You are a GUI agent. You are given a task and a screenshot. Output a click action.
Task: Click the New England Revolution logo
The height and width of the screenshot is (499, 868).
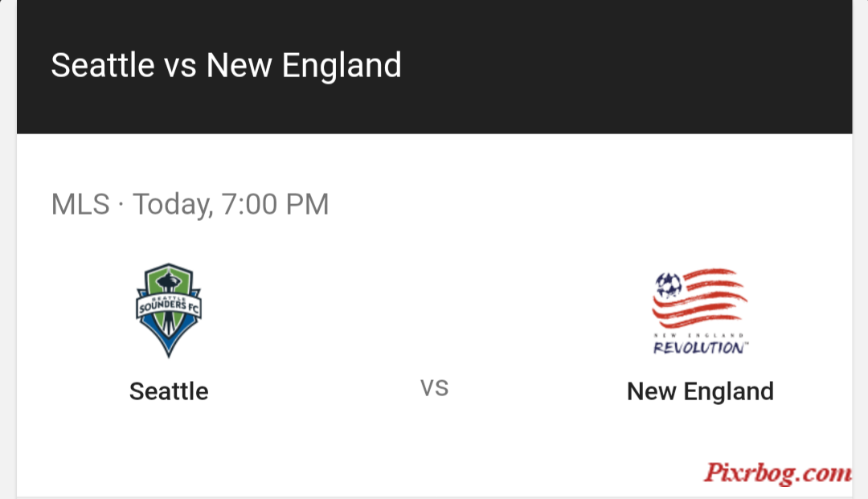point(700,312)
